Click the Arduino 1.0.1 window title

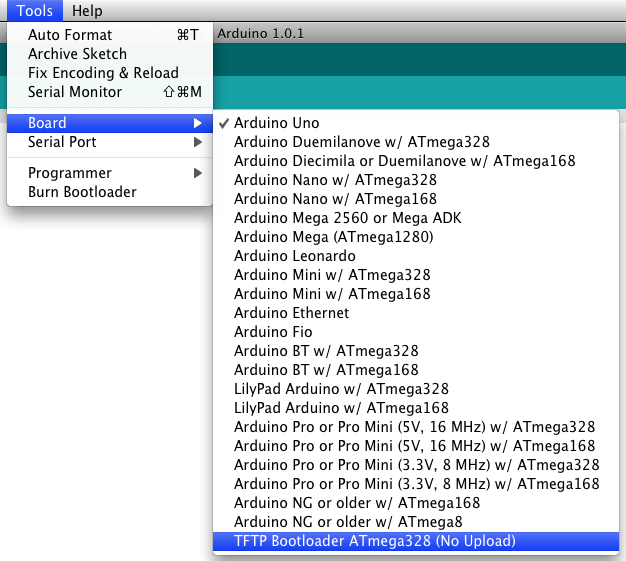[260, 34]
